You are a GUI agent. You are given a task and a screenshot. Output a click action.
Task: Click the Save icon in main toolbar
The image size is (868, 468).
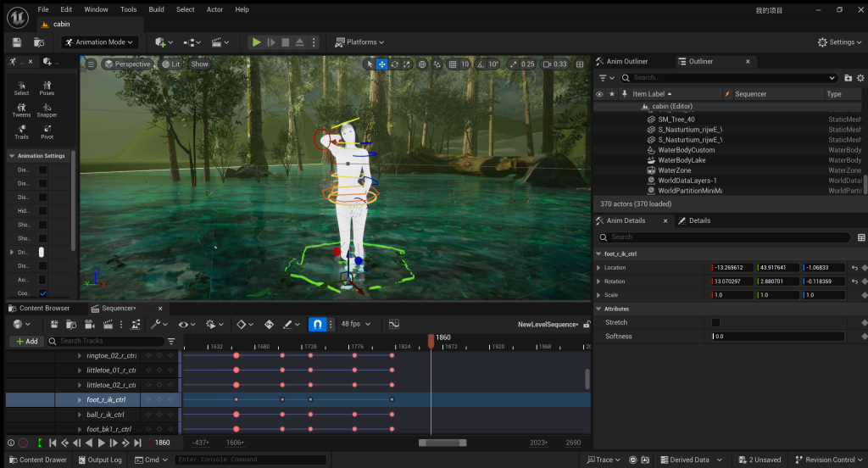(x=16, y=42)
